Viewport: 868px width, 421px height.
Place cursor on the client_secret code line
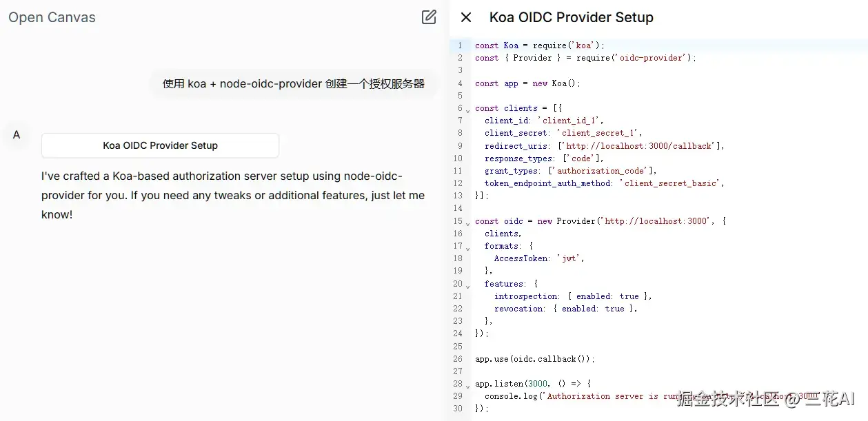(563, 133)
